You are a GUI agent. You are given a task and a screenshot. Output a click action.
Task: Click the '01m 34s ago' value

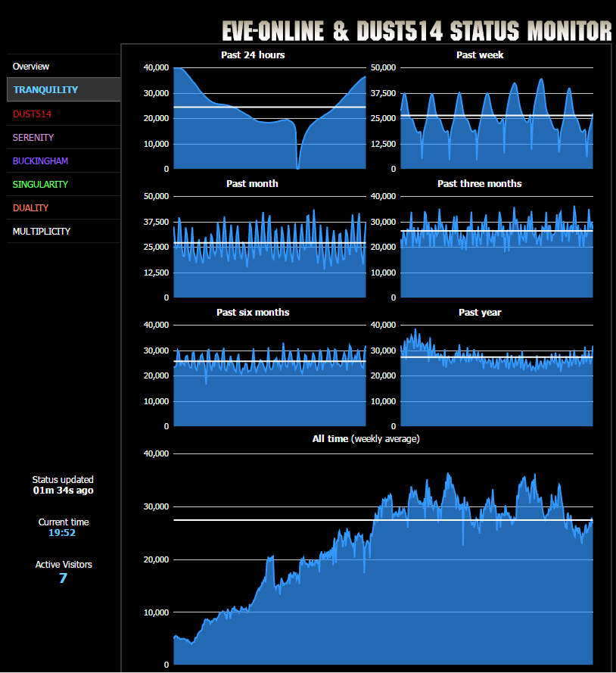(x=63, y=490)
